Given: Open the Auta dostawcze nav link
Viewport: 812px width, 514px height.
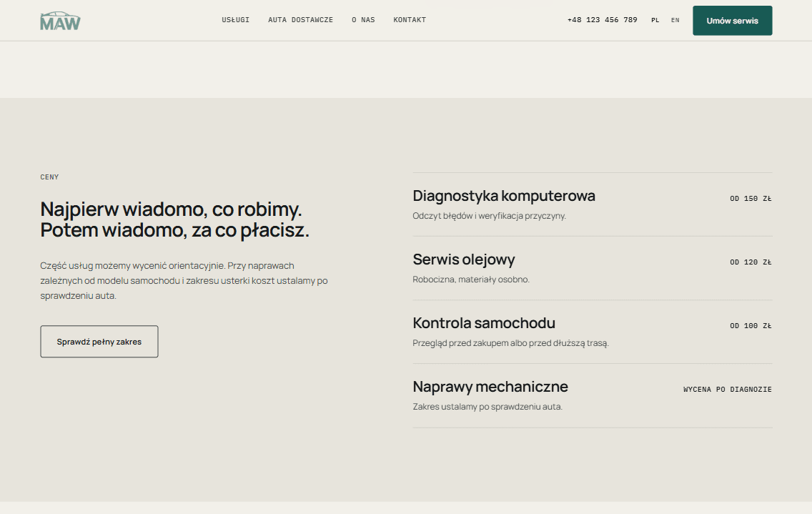Looking at the screenshot, I should [x=300, y=20].
